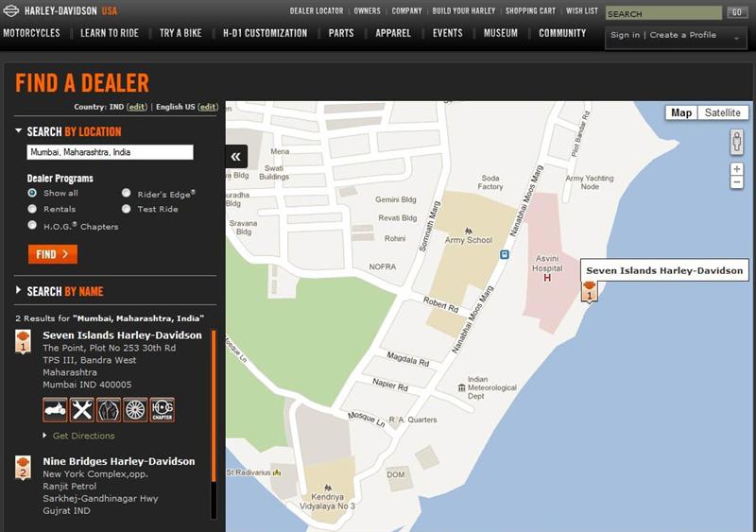This screenshot has width=756, height=532.
Task: Click Nine Bridges Harley-Davidson dealer name
Action: tap(119, 461)
